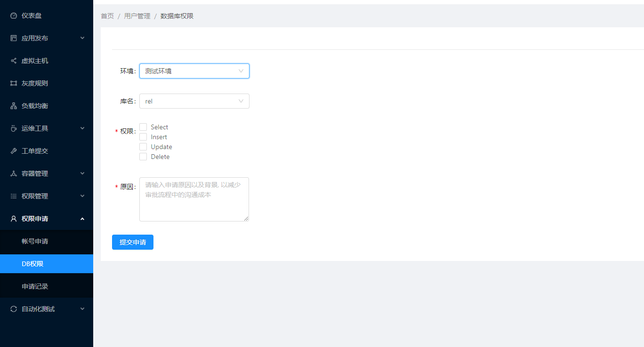Open the 库名 dropdown showing rel
This screenshot has height=347, width=644.
click(194, 101)
